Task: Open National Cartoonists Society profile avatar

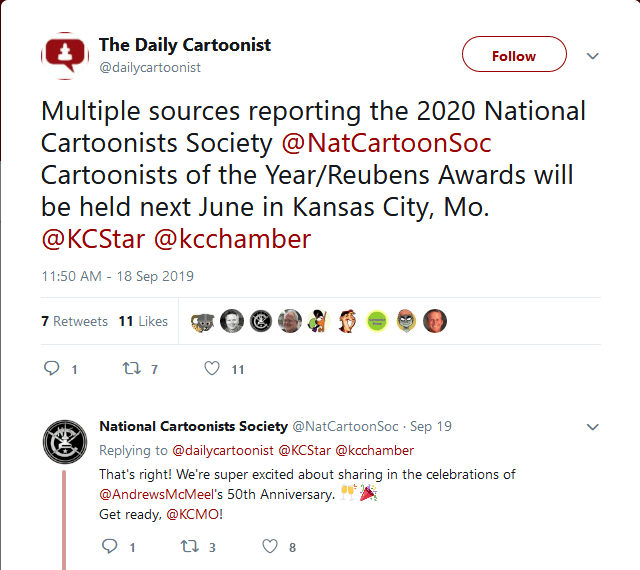Action: coord(65,443)
